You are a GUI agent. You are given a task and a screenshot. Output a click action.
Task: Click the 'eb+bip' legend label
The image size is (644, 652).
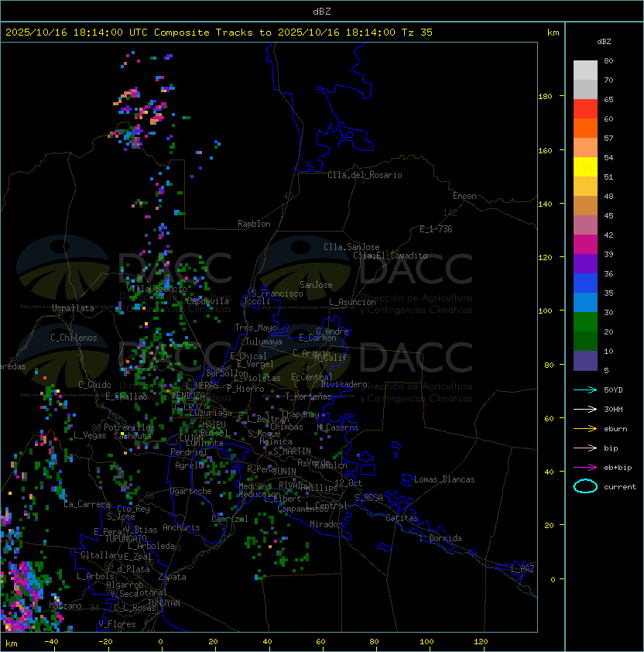coord(618,468)
